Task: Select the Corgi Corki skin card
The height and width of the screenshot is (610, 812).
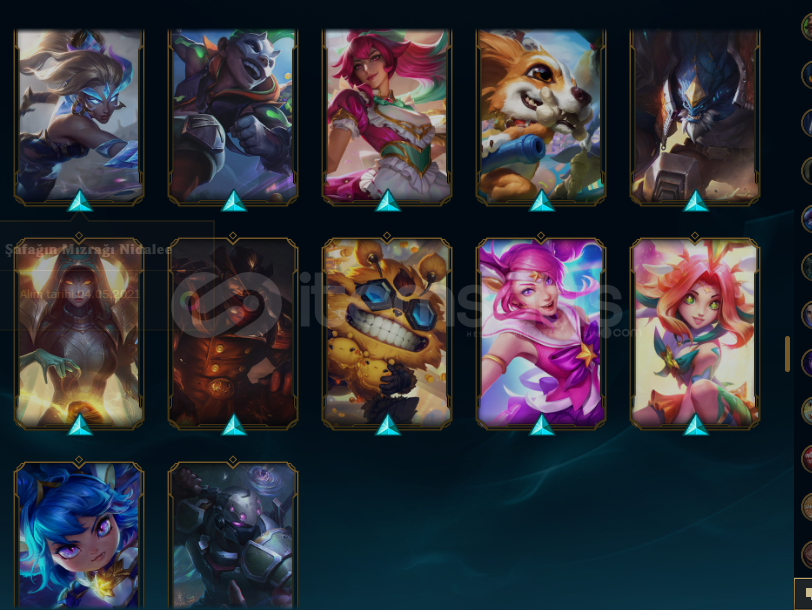Action: [541, 116]
